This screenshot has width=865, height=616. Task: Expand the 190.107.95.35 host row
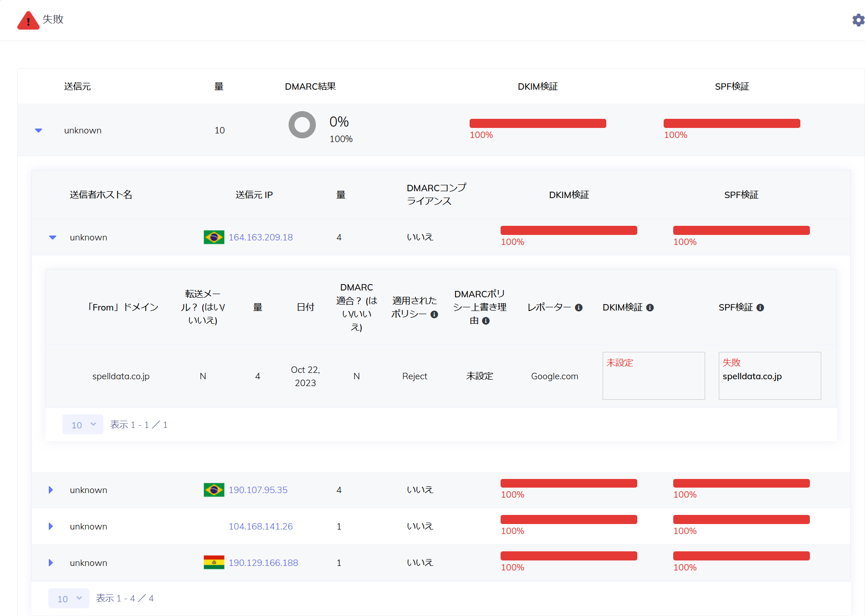coord(51,490)
